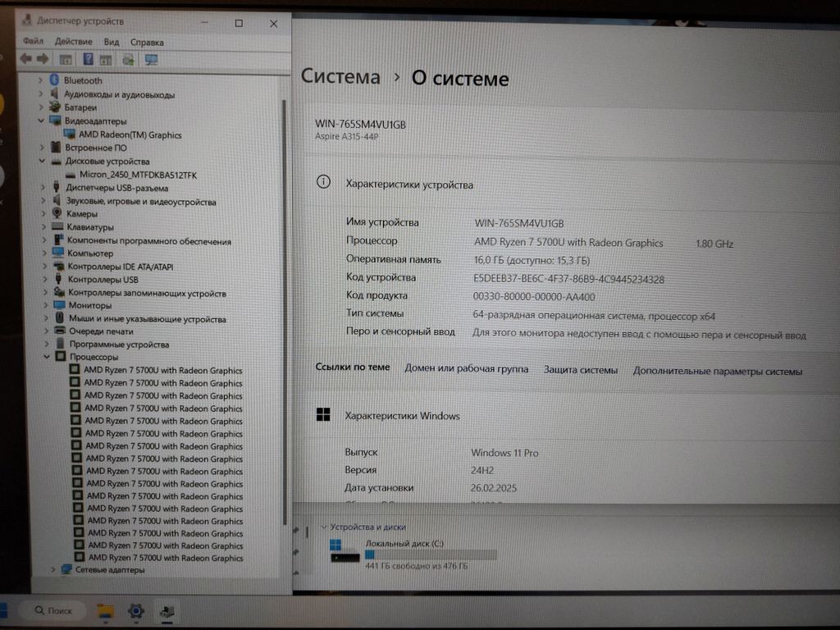Click the Local disk (C:) drive icon
Image resolution: width=840 pixels, height=630 pixels.
(345, 552)
